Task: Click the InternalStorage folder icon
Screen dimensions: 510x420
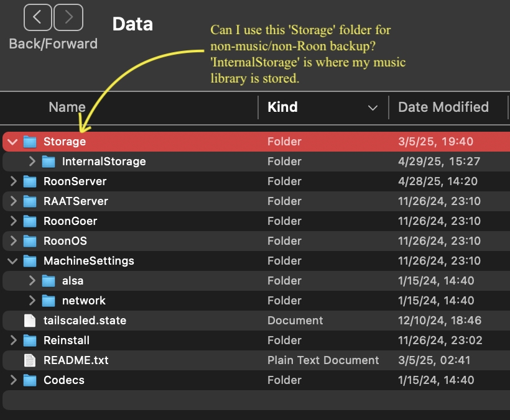Action: tap(49, 162)
